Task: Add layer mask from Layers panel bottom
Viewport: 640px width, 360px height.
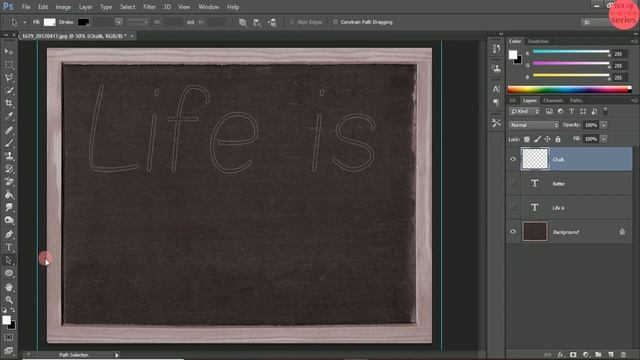Action: [x=573, y=355]
